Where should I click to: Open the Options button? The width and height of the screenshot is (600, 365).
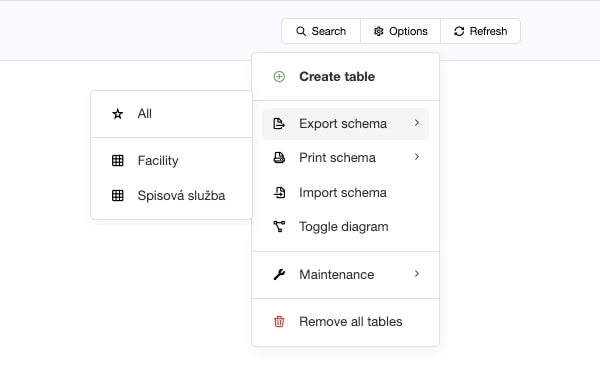coord(401,31)
